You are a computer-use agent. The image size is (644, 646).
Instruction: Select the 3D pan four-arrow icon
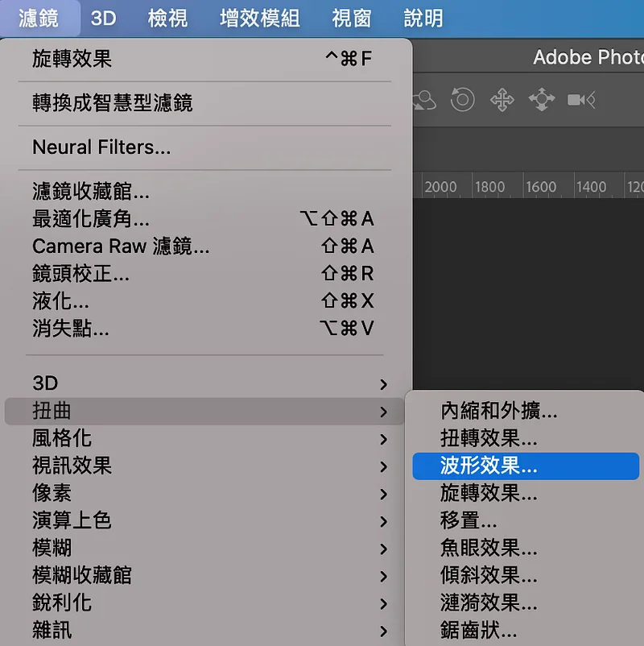502,100
